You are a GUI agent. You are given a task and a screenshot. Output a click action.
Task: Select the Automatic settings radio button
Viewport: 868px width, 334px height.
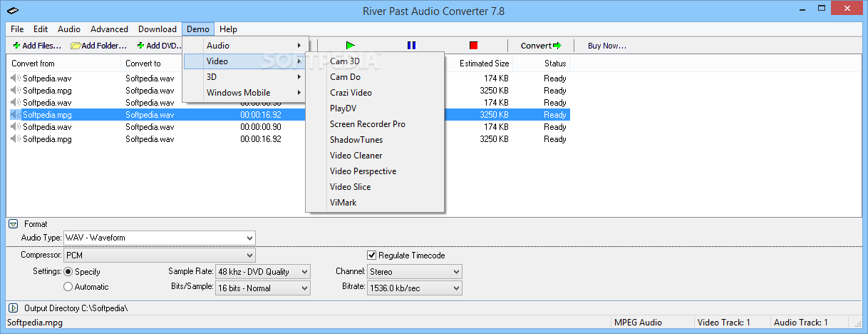[x=68, y=287]
